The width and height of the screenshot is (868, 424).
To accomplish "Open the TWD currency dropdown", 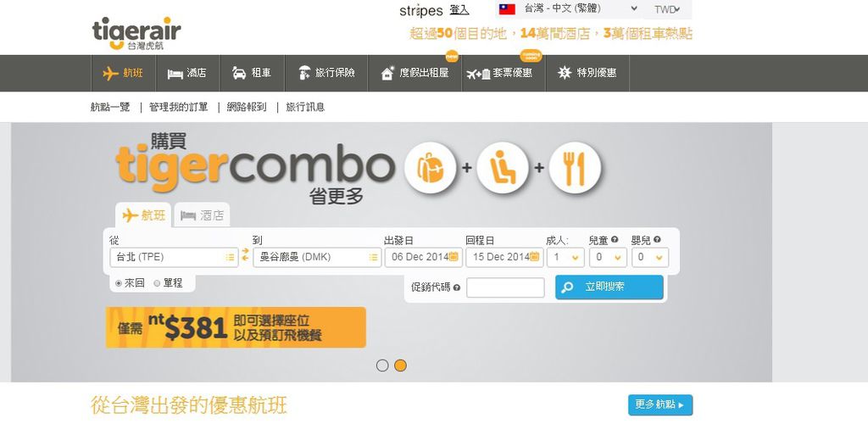I will (x=667, y=9).
